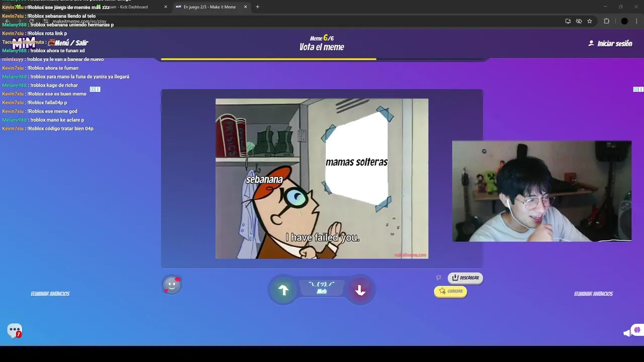The height and width of the screenshot is (362, 644).
Task: Click the 'Meme 6/6' counter
Action: 321,38
